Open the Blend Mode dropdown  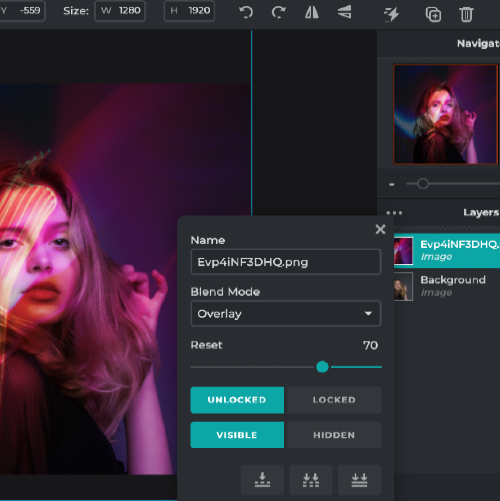click(x=286, y=314)
